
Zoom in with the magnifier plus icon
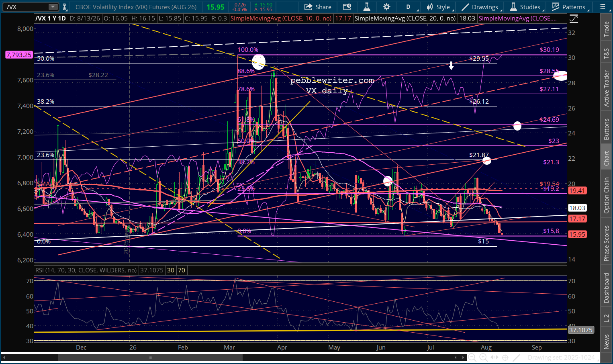(483, 358)
